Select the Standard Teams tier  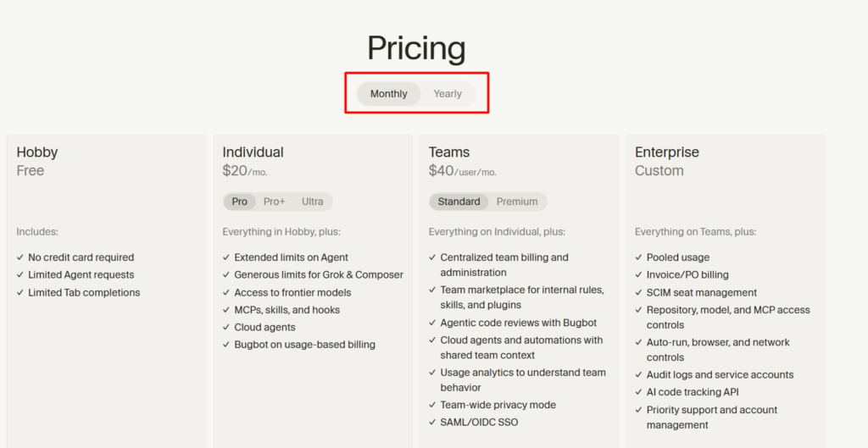pyautogui.click(x=459, y=202)
